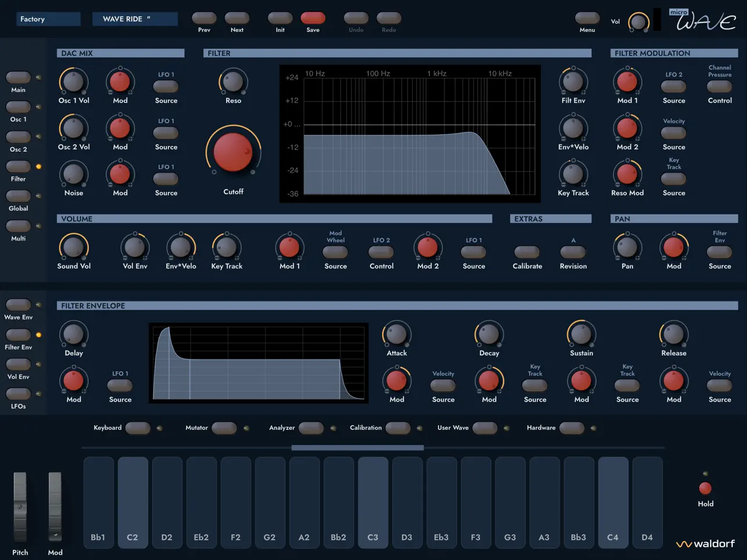This screenshot has width=747, height=560.
Task: Click the Osc 2 Vol knob
Action: 74,128
